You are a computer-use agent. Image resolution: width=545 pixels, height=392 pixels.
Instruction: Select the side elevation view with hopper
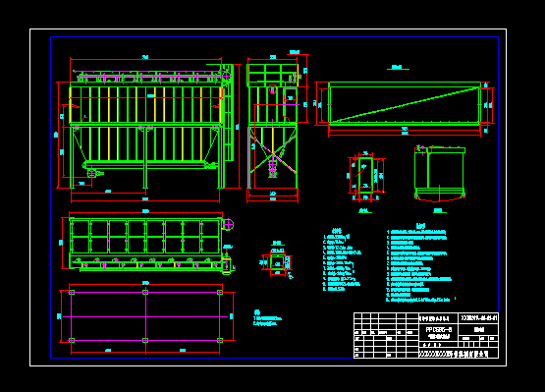coord(277,128)
